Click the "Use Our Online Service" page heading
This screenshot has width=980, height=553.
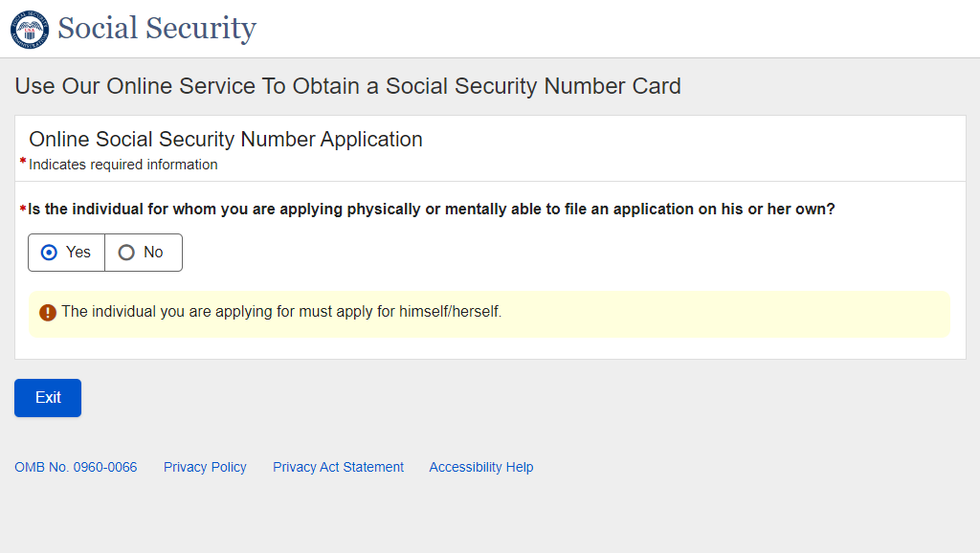347,86
